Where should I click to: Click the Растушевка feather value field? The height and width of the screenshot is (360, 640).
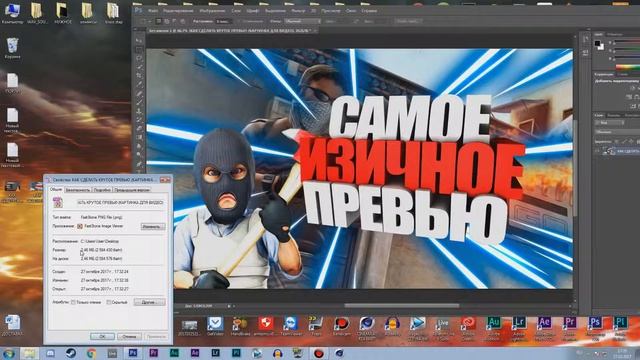pos(224,21)
